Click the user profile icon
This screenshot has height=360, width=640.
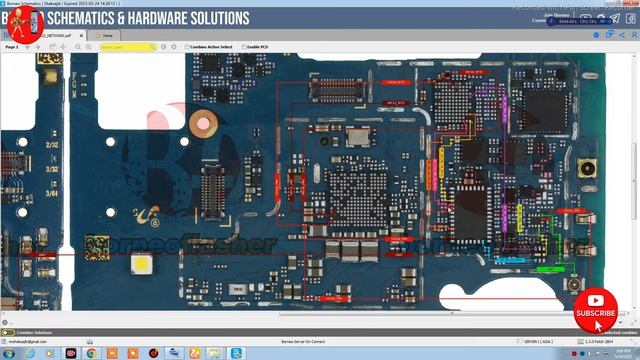635,36
